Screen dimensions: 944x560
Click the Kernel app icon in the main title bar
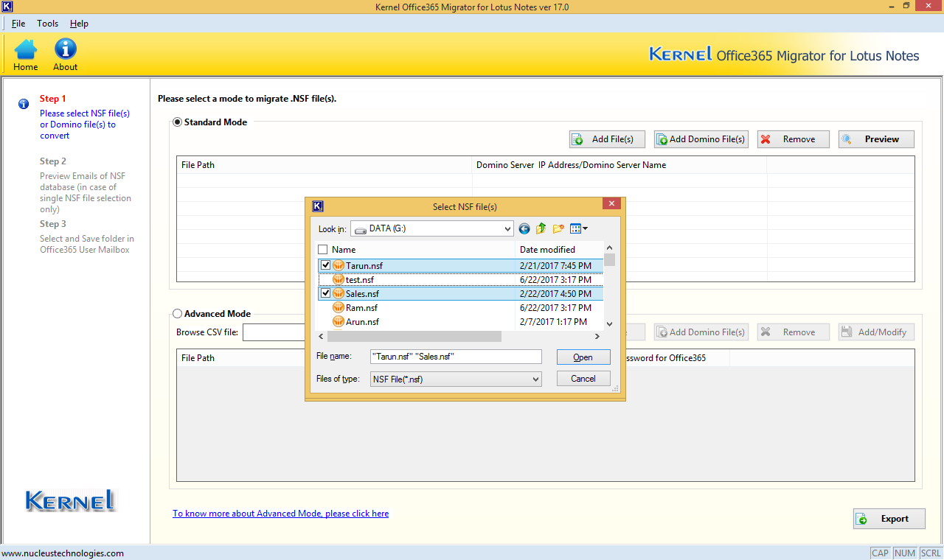[x=7, y=7]
